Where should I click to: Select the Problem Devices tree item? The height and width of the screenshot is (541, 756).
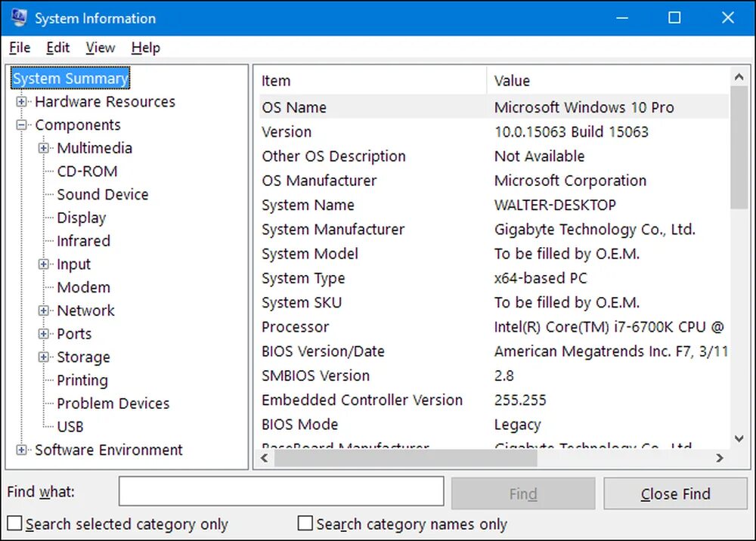[x=113, y=403]
